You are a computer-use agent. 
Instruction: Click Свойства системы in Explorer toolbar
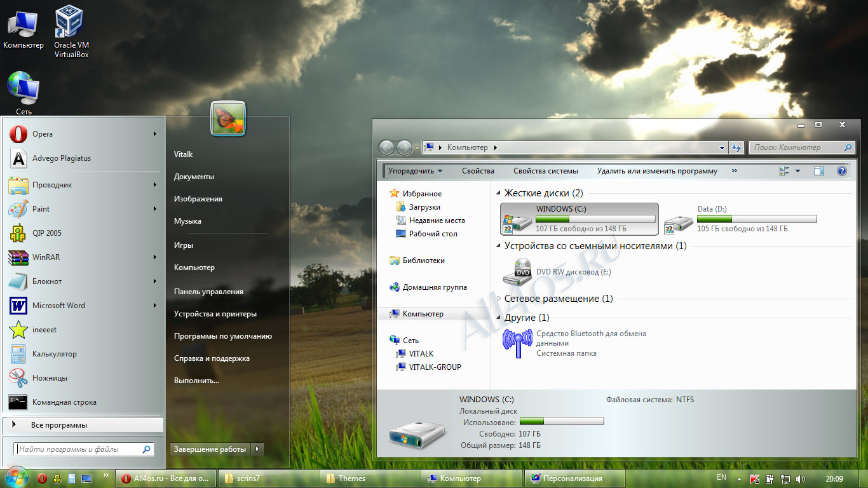pyautogui.click(x=546, y=171)
